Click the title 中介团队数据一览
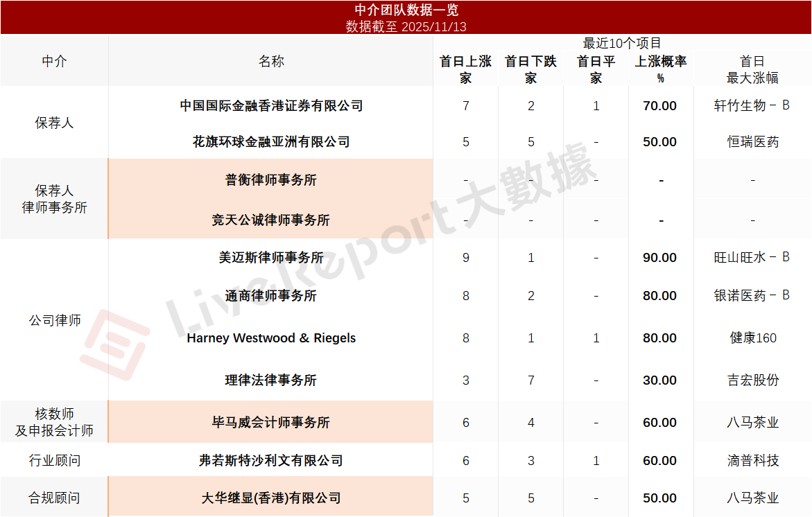The image size is (812, 517). pyautogui.click(x=406, y=10)
